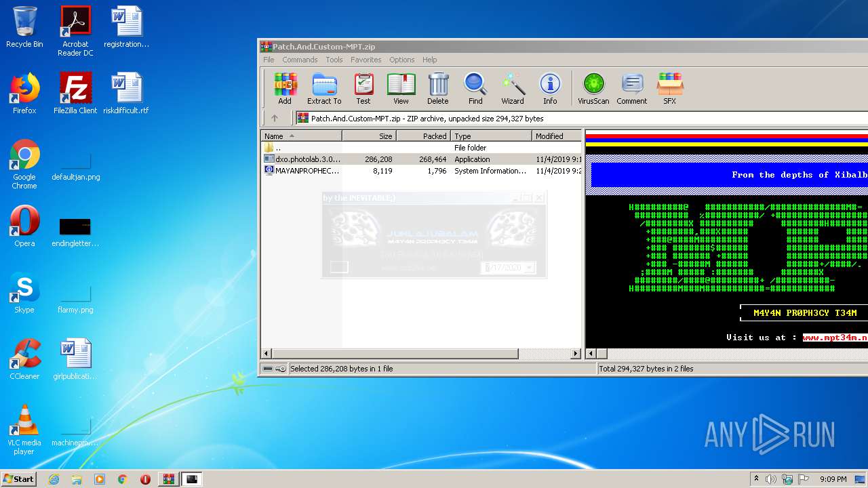Click the archive path address field
The height and width of the screenshot is (488, 868).
pyautogui.click(x=583, y=118)
